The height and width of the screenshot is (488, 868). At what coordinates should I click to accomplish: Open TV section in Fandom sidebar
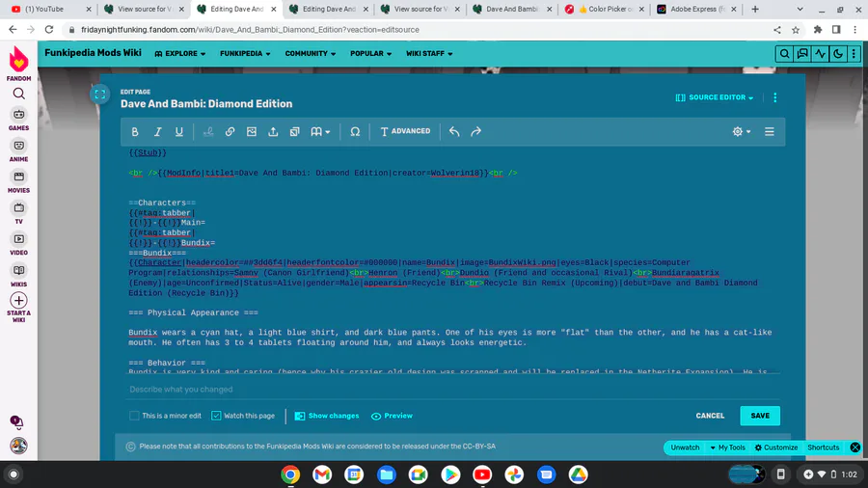(19, 213)
